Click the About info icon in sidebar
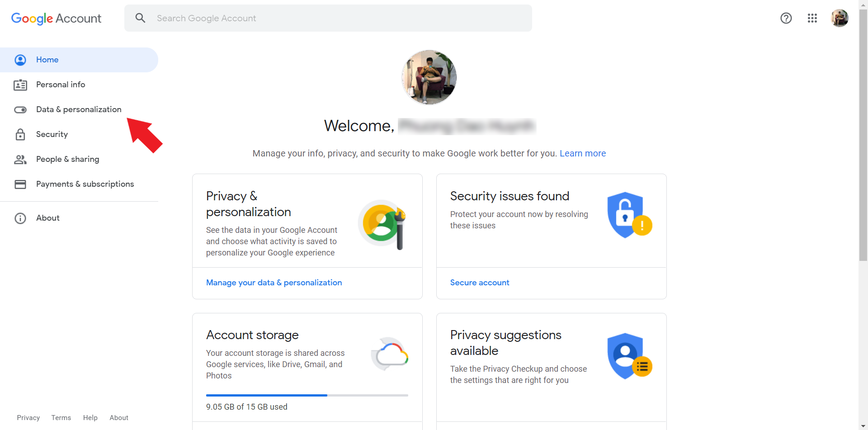 (x=20, y=218)
